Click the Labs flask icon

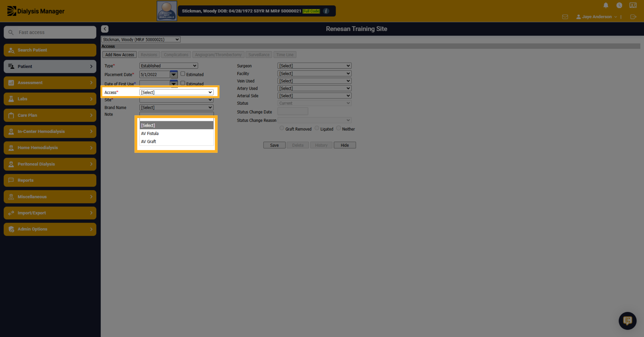pos(11,99)
